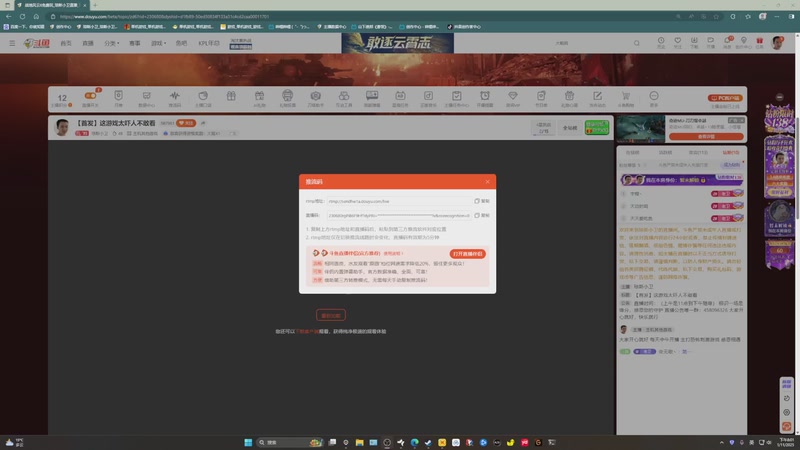Click the 直播码 stream key field
Screen dimensions: 800x450
(399, 215)
